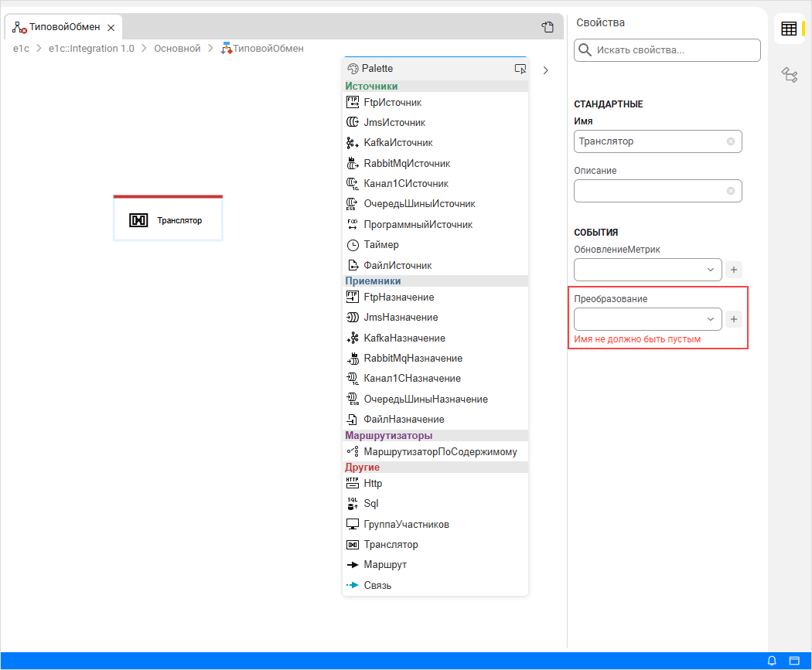Select МаршрутизаторПоСодержимому from the palette
The height and width of the screenshot is (670, 812).
click(439, 452)
